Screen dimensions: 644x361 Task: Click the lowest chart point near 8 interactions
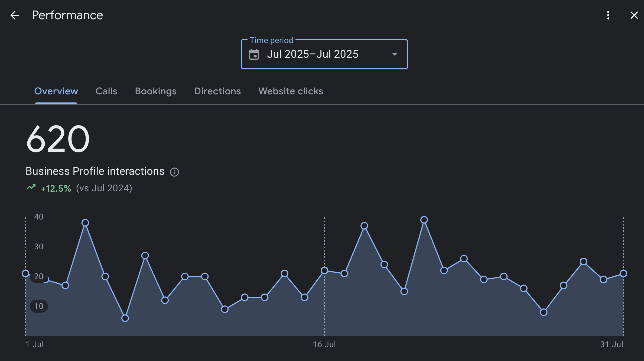[x=125, y=318]
